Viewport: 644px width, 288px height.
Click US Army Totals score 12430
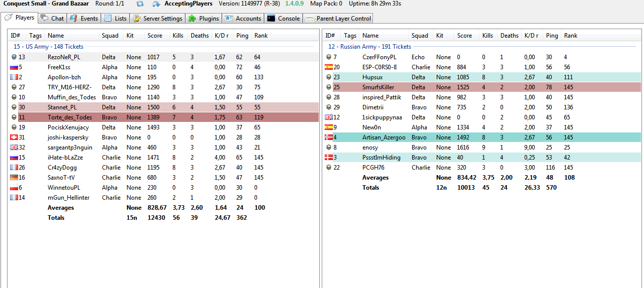tap(155, 218)
